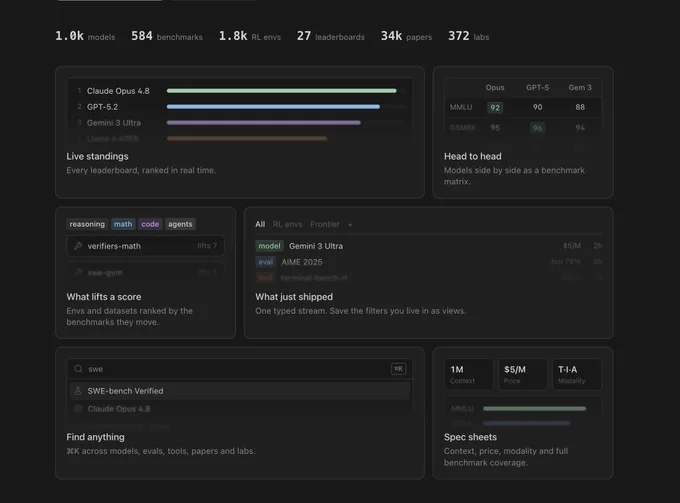Click the SWE-bench Verified benchmark icon
The height and width of the screenshot is (503, 680).
78,391
